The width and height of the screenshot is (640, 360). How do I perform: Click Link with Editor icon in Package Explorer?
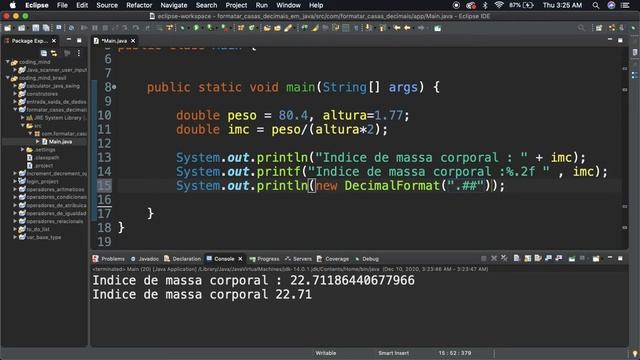[54, 53]
